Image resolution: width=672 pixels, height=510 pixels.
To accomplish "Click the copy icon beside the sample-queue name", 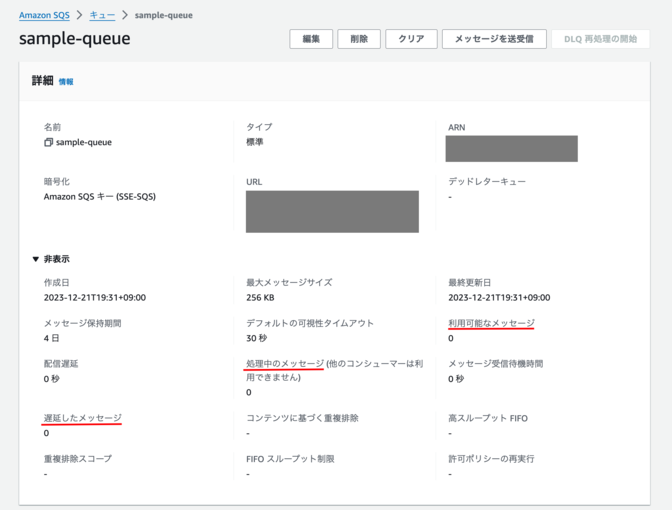I will coord(48,143).
